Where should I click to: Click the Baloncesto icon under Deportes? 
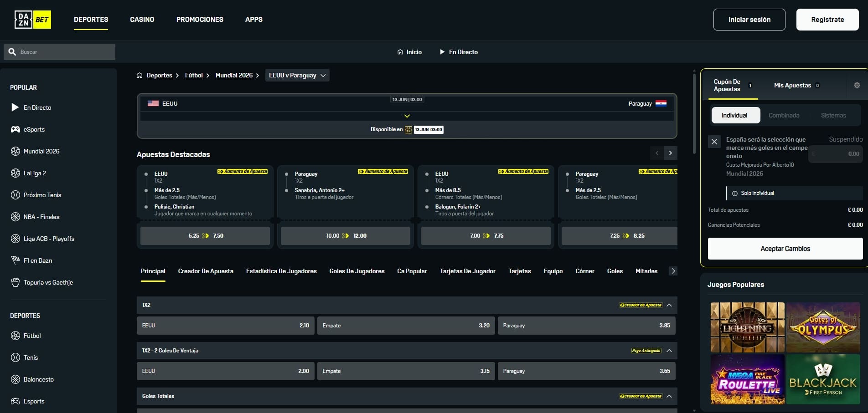(x=15, y=379)
